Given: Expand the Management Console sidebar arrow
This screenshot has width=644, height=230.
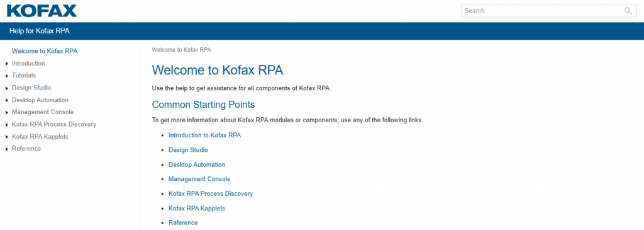Looking at the screenshot, I should coord(7,112).
